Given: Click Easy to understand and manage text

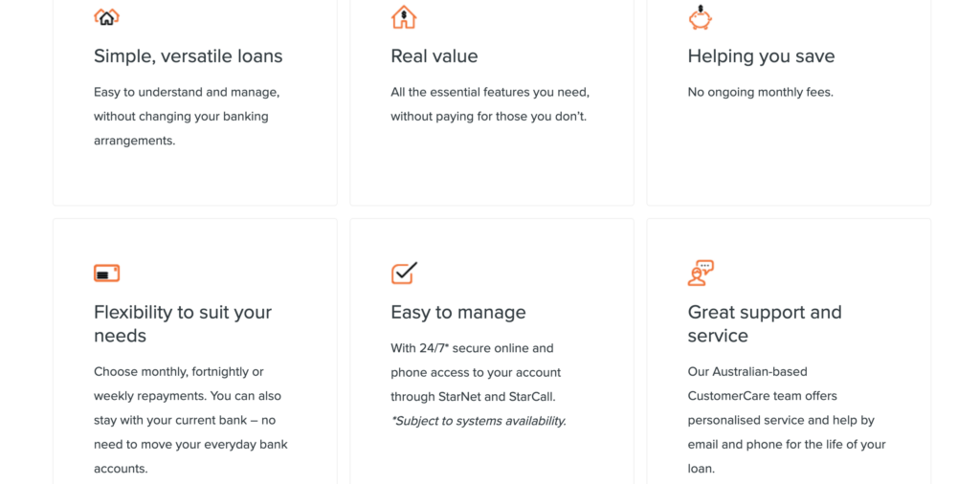Looking at the screenshot, I should 187,93.
